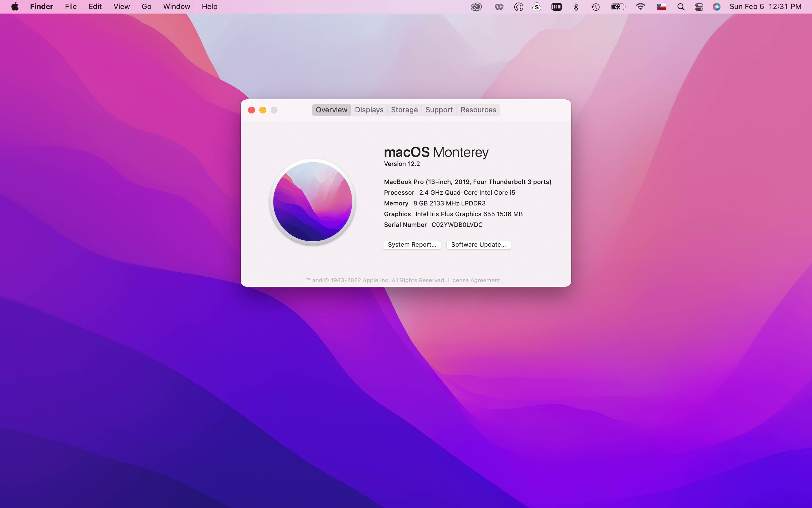Click serial number C02YWDB0LVDC
Viewport: 812px width, 508px height.
(x=457, y=225)
